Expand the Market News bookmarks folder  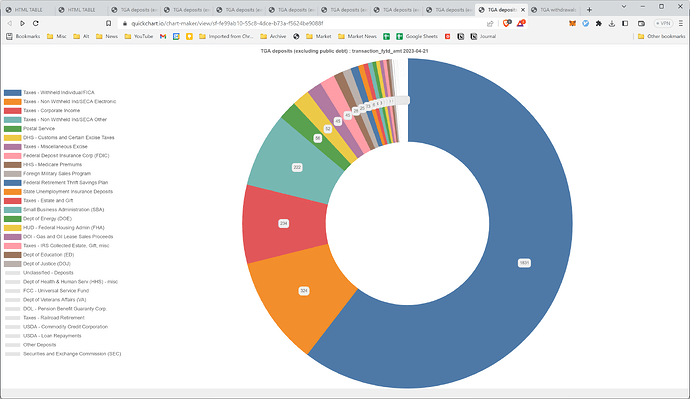click(x=357, y=37)
